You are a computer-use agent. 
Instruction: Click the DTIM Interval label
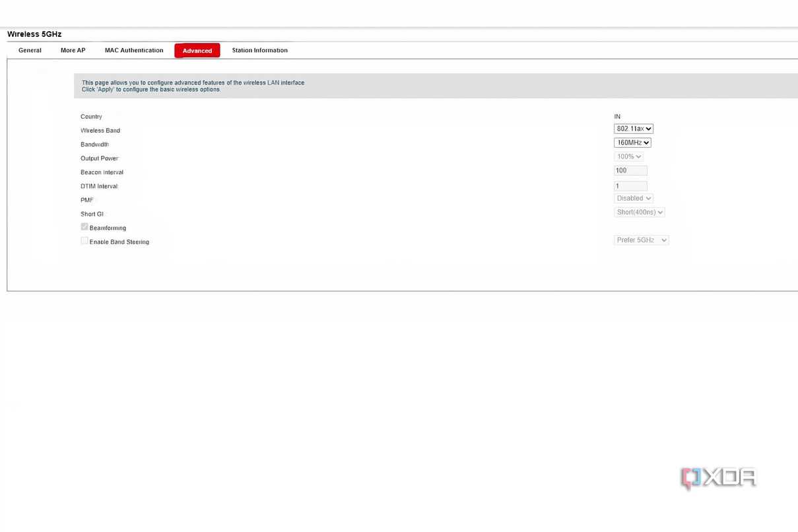click(99, 186)
